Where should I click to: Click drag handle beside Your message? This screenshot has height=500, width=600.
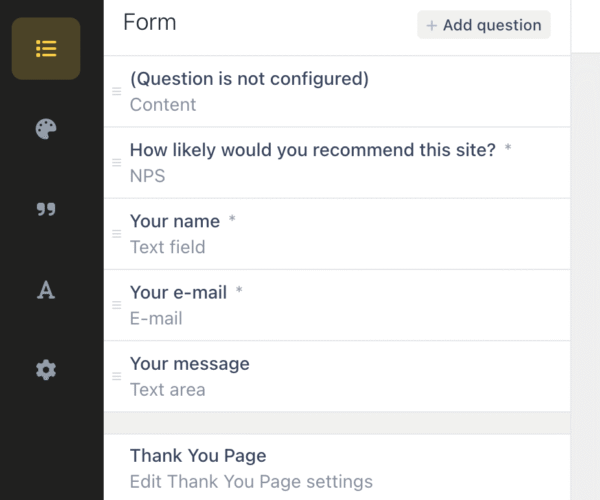tap(117, 376)
